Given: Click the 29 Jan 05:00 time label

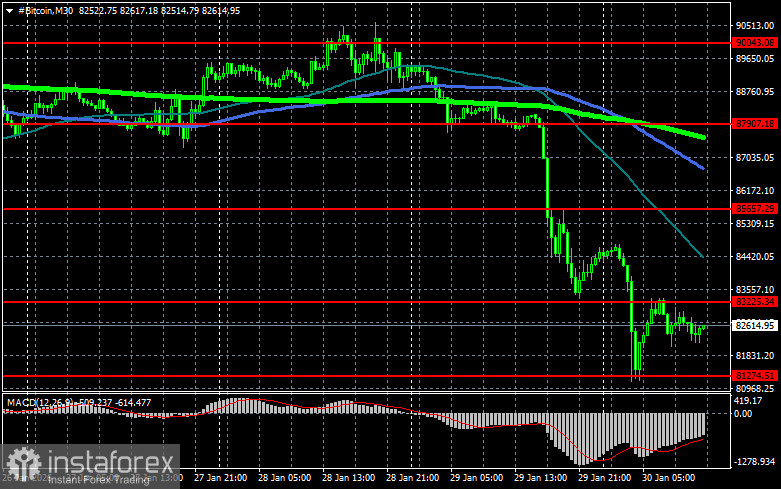Looking at the screenshot, I should coord(477,478).
